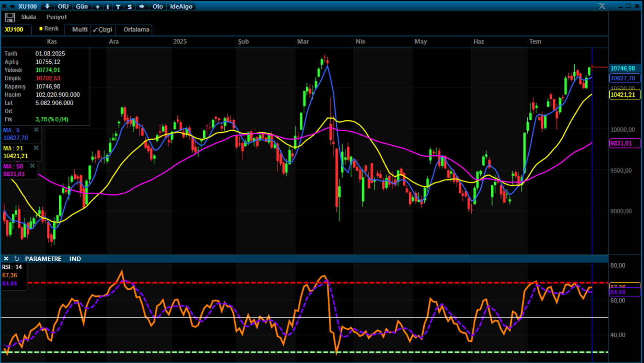The image size is (644, 363).
Task: Select the MA : 50 label
Action: coord(13,166)
